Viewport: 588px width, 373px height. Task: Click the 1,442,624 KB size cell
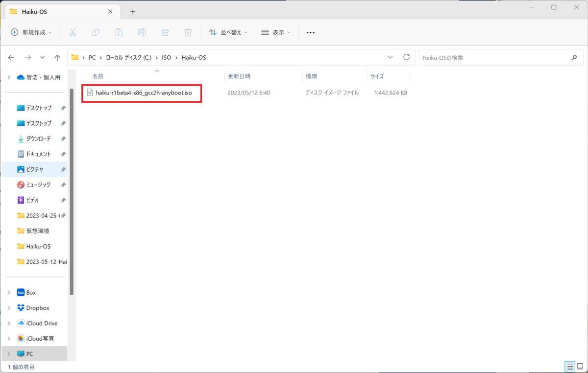391,93
